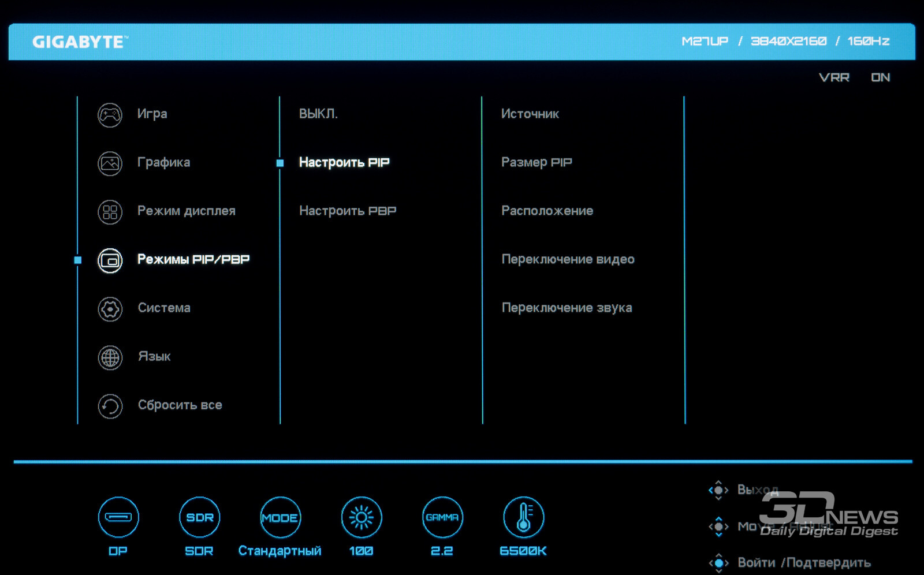Click the globe icon for Язык
Viewport: 924px width, 575px height.
coord(110,357)
